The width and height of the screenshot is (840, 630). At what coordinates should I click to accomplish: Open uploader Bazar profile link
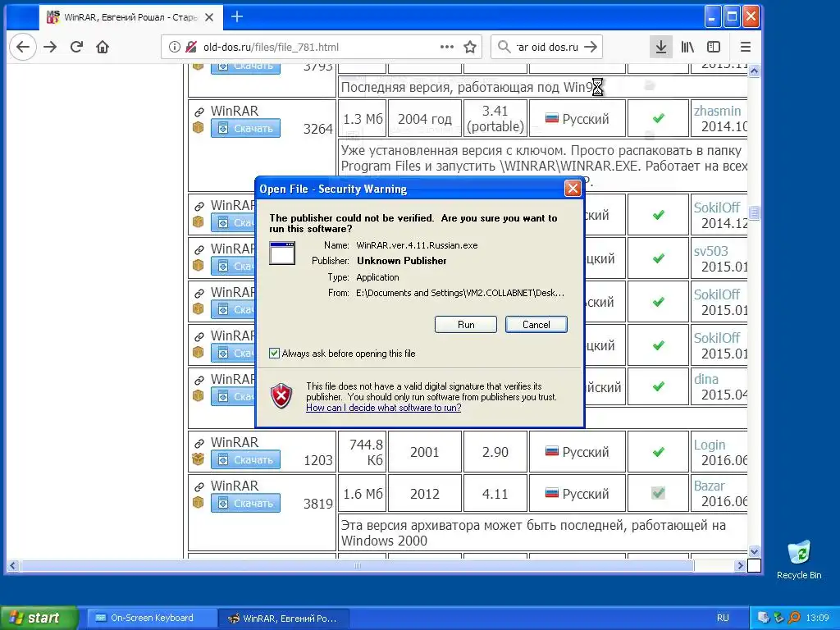pyautogui.click(x=710, y=486)
